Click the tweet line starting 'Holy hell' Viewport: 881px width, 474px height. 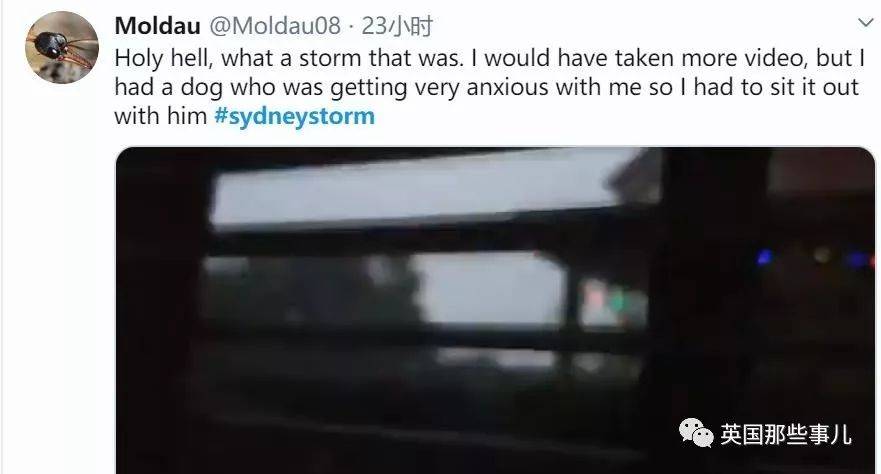point(489,58)
